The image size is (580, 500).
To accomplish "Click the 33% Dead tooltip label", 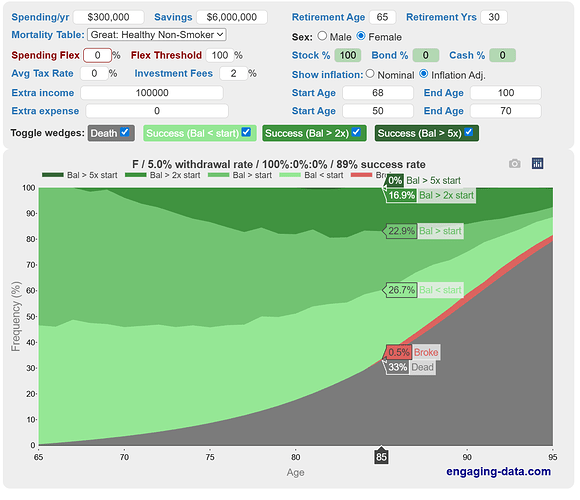I will coord(410,367).
